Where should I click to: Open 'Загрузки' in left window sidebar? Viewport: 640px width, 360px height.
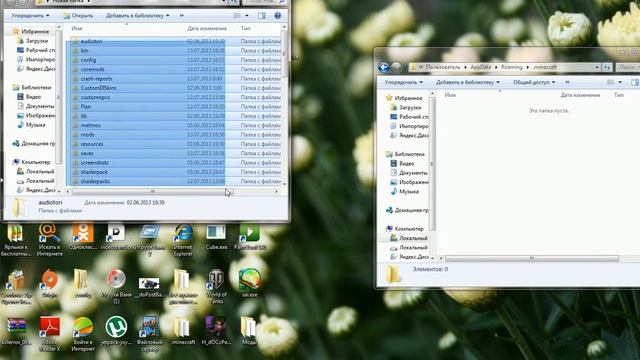click(33, 41)
